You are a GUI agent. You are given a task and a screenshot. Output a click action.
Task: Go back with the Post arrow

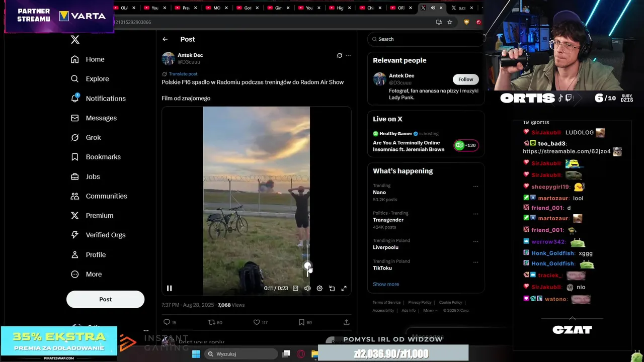click(x=165, y=39)
